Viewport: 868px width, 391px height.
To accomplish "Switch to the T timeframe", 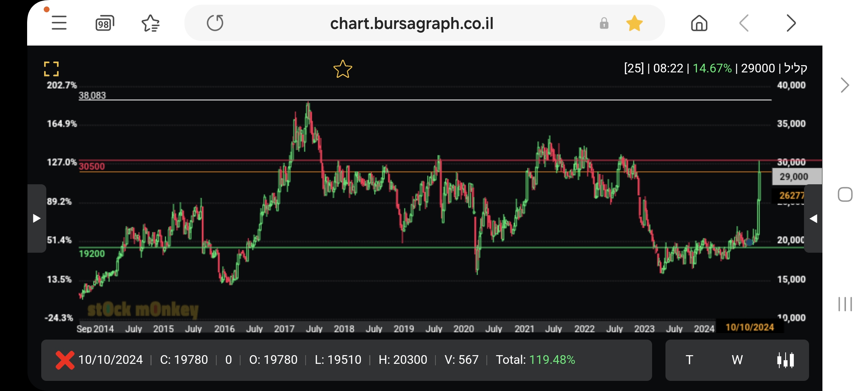I will point(689,360).
